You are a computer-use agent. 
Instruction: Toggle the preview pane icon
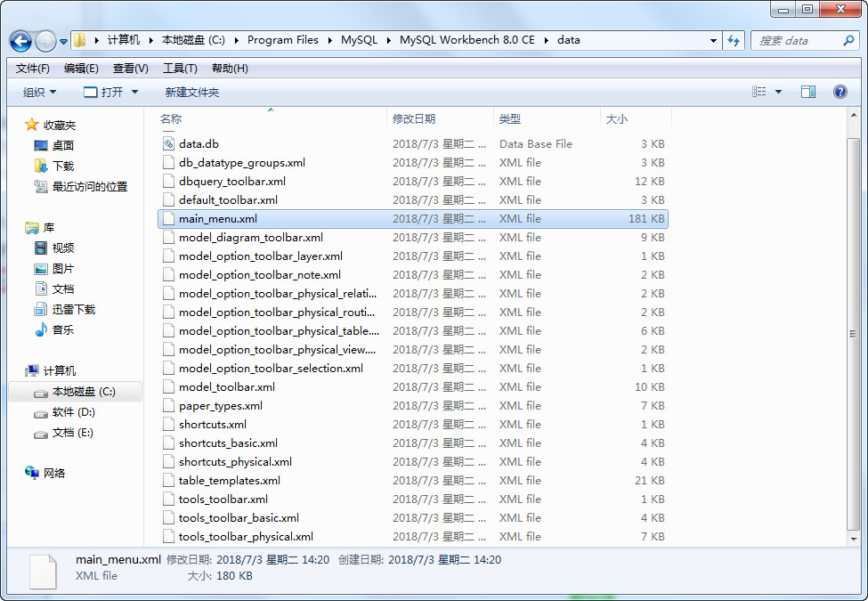(808, 92)
